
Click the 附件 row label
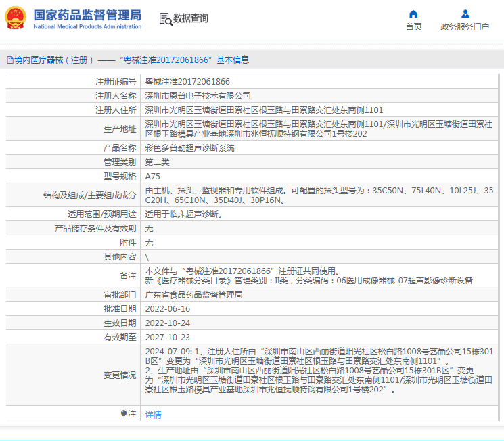point(128,242)
